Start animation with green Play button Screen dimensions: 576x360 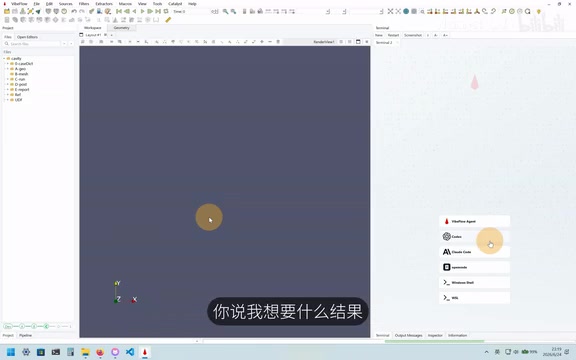coord(142,11)
